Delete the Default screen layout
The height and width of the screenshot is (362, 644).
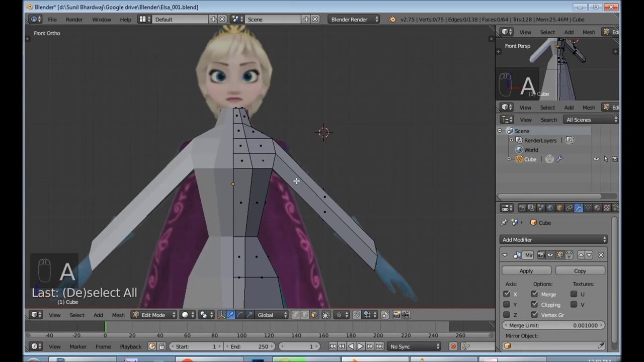(222, 19)
